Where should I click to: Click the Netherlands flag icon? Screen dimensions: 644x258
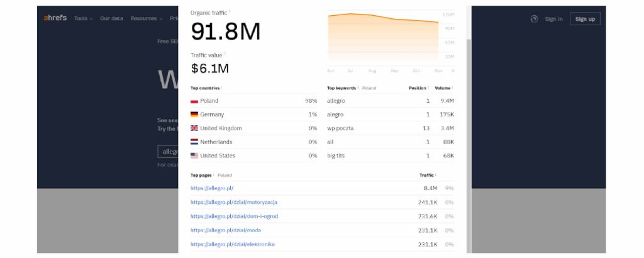[194, 142]
